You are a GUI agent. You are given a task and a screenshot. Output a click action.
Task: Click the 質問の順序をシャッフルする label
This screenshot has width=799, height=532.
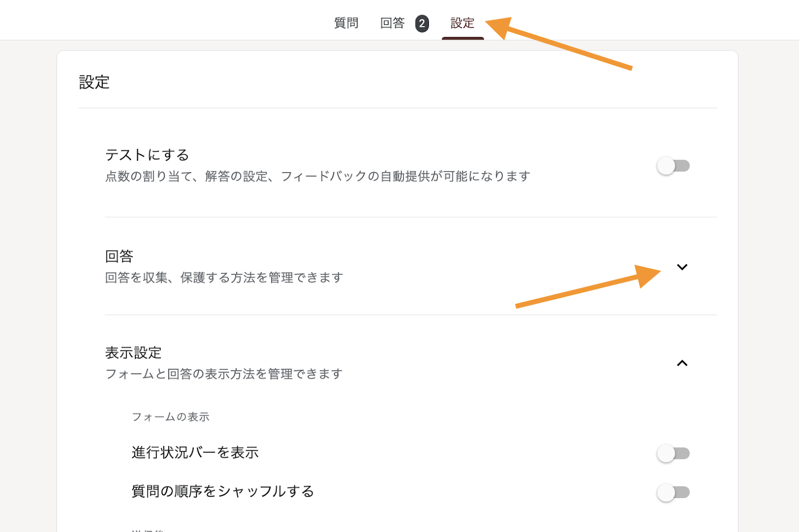pyautogui.click(x=222, y=492)
